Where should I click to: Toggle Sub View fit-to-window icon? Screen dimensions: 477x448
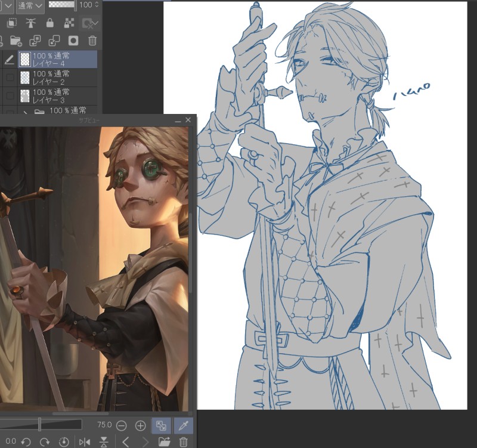[x=161, y=425]
